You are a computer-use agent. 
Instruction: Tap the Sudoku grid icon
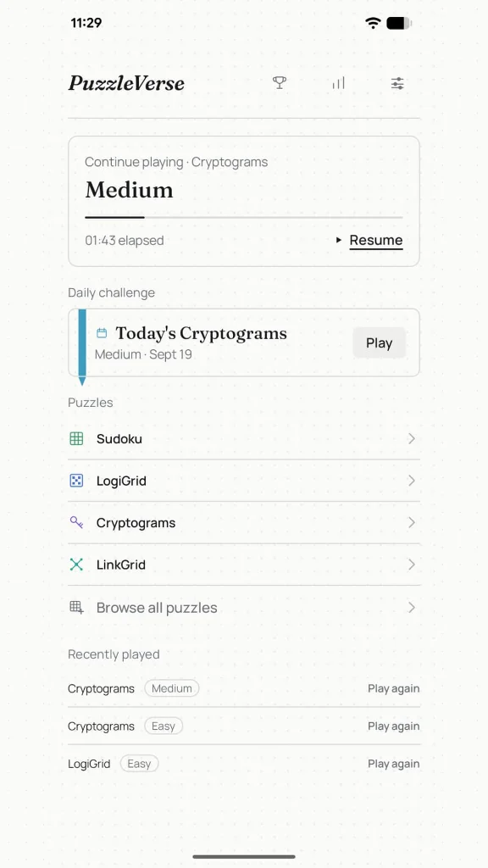[76, 439]
